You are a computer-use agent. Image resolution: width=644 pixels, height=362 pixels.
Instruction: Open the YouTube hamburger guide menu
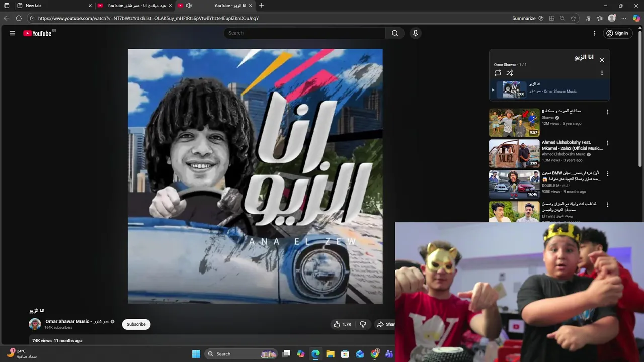pos(12,33)
